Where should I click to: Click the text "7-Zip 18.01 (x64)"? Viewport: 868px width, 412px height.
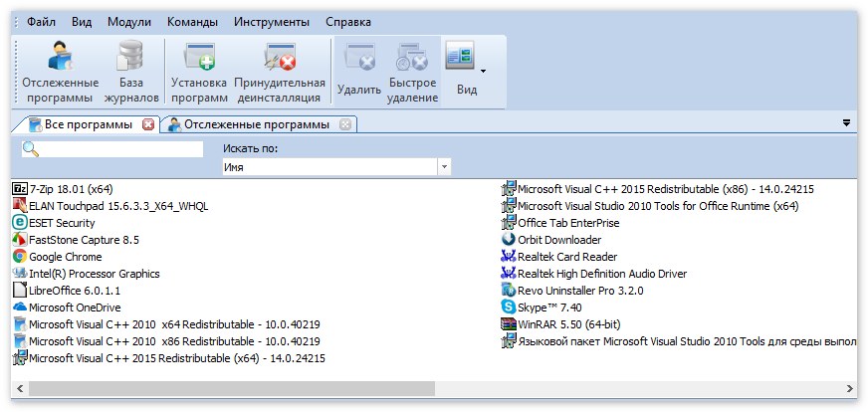(71, 189)
